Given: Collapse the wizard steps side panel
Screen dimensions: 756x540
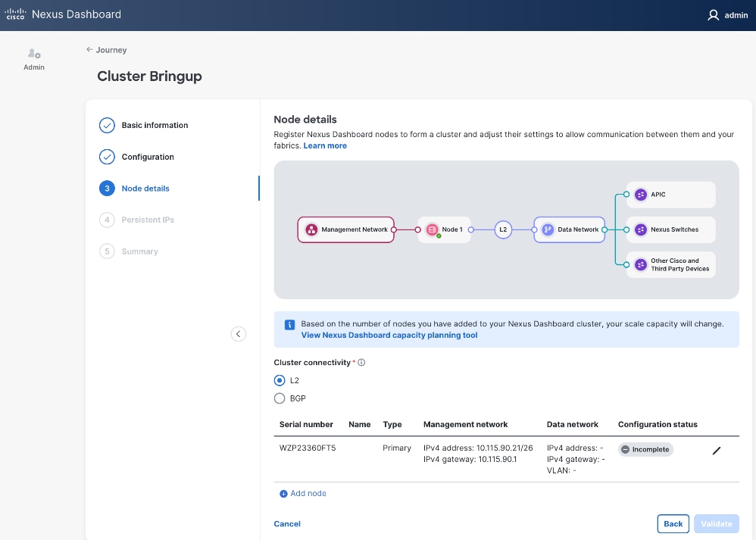Looking at the screenshot, I should pyautogui.click(x=238, y=334).
